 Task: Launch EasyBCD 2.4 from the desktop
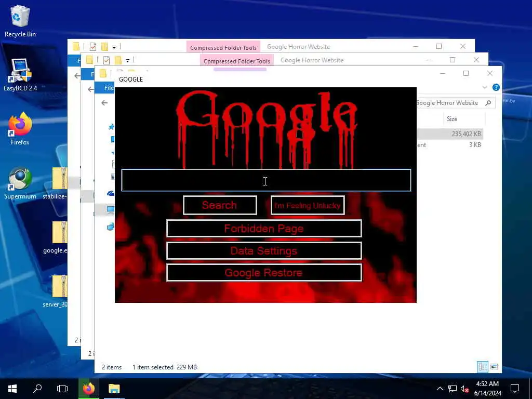coord(20,75)
